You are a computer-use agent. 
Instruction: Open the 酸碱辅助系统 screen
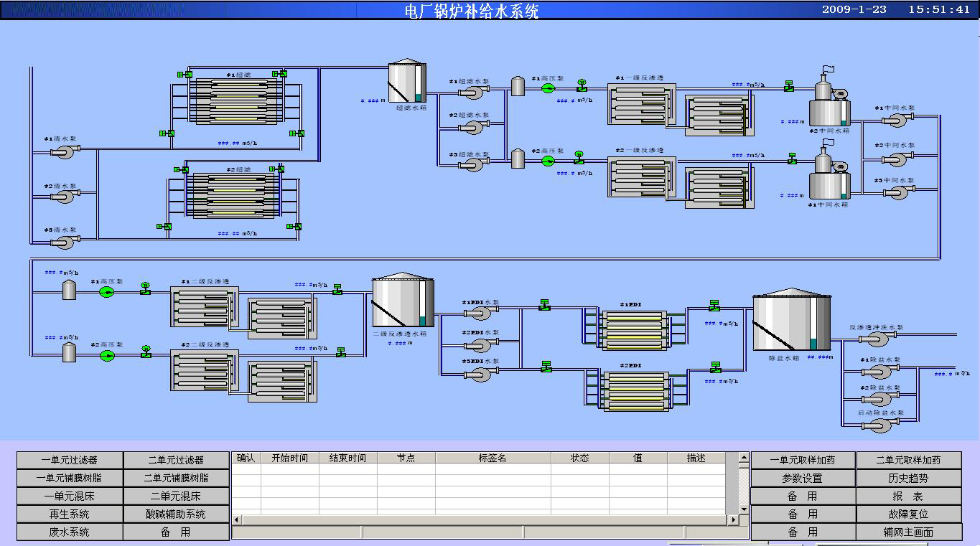click(x=176, y=514)
